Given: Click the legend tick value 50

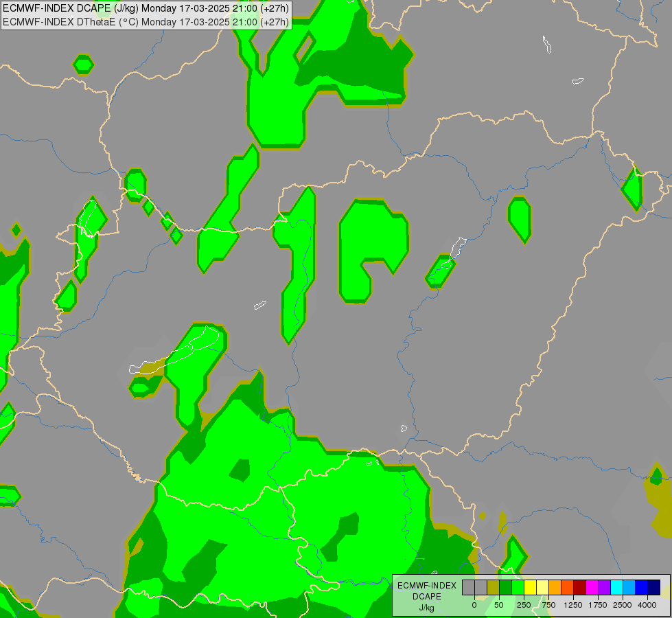Looking at the screenshot, I should (x=499, y=605).
